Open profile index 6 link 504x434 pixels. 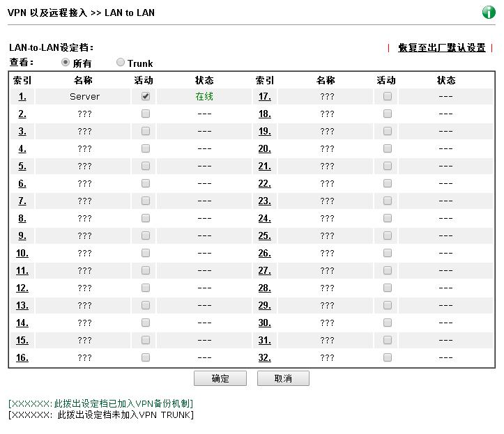22,183
